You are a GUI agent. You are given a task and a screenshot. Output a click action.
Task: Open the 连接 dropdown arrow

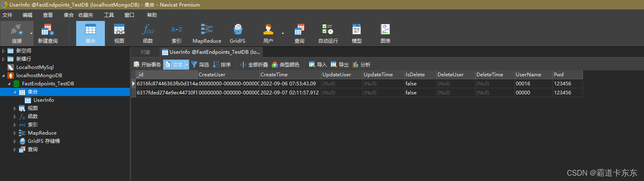pyautogui.click(x=31, y=33)
